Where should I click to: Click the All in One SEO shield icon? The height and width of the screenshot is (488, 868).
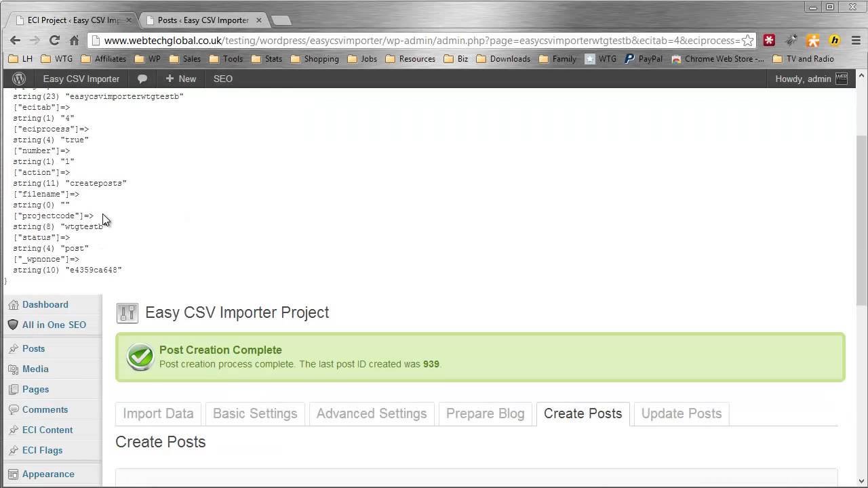click(13, 325)
